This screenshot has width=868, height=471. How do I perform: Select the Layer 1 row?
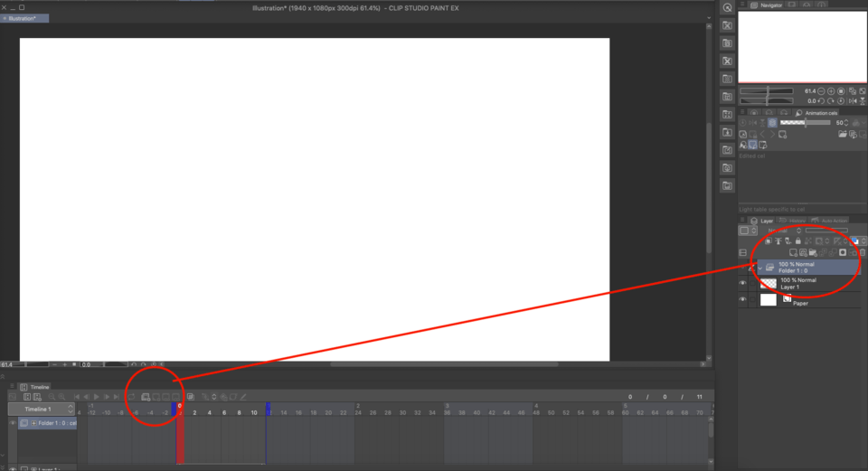[x=808, y=283]
